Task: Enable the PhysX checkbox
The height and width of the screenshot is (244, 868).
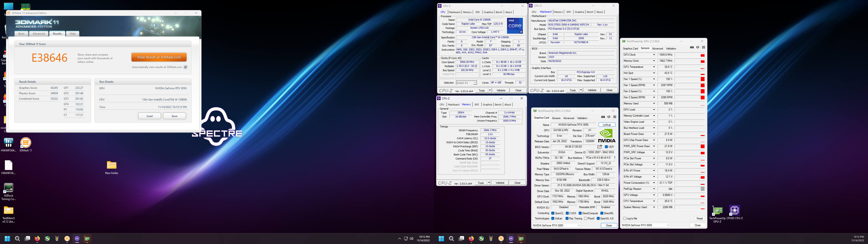Action: [x=586, y=218]
